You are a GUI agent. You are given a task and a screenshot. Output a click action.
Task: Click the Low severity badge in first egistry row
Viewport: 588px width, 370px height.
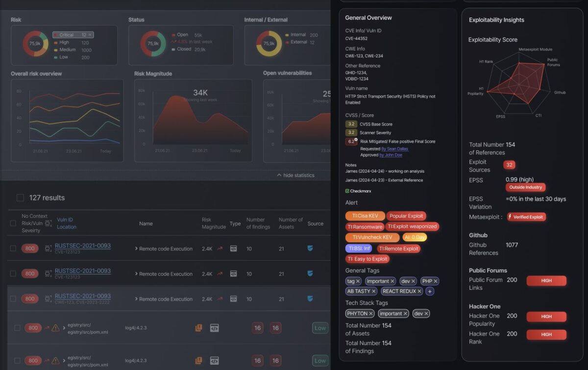pos(320,328)
